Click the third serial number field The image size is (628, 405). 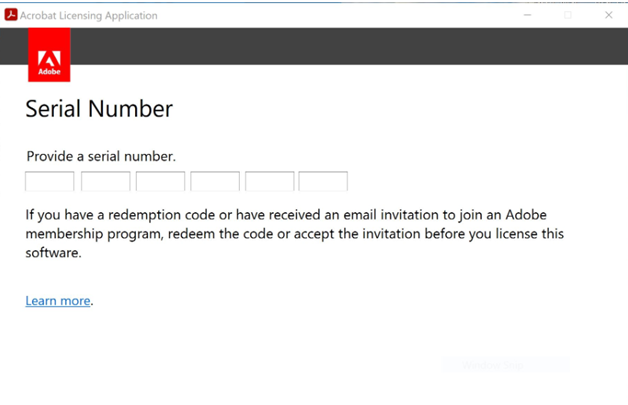click(x=160, y=181)
